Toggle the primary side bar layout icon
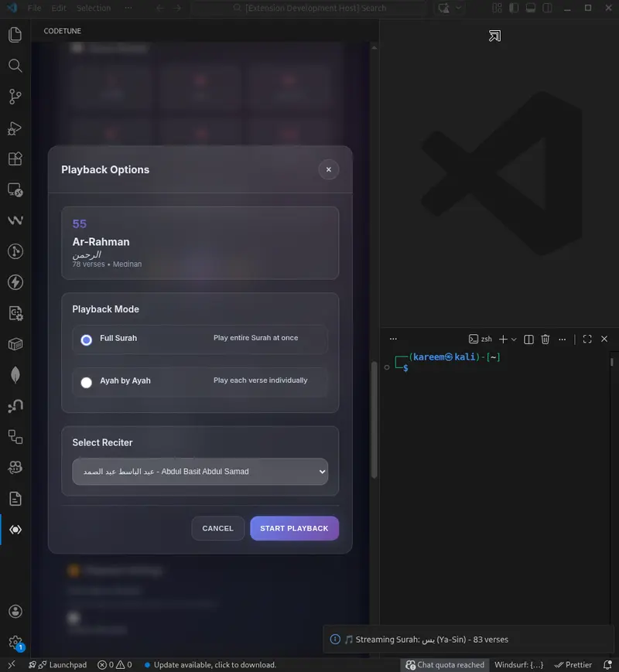 pyautogui.click(x=514, y=9)
